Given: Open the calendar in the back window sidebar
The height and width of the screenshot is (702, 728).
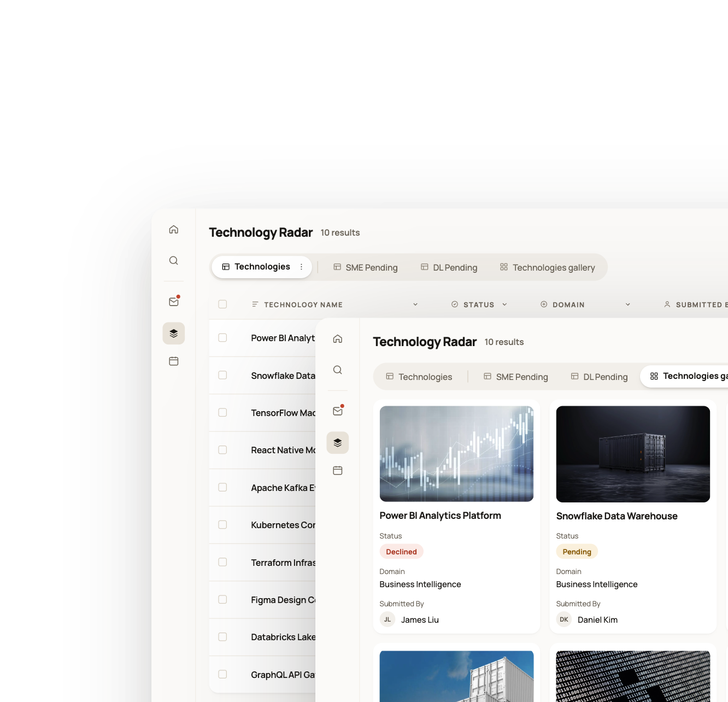Looking at the screenshot, I should click(174, 361).
